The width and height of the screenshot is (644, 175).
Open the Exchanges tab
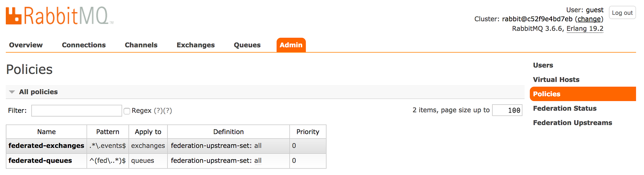point(195,45)
